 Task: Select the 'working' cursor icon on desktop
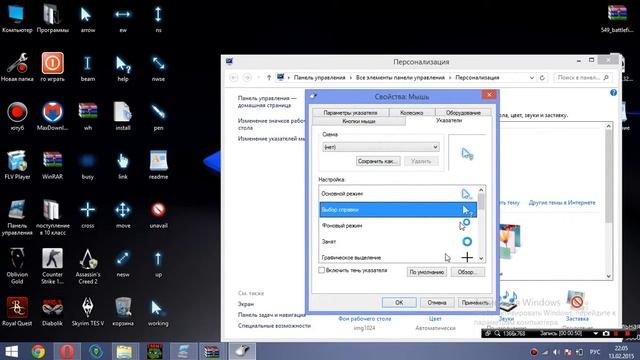click(x=158, y=312)
